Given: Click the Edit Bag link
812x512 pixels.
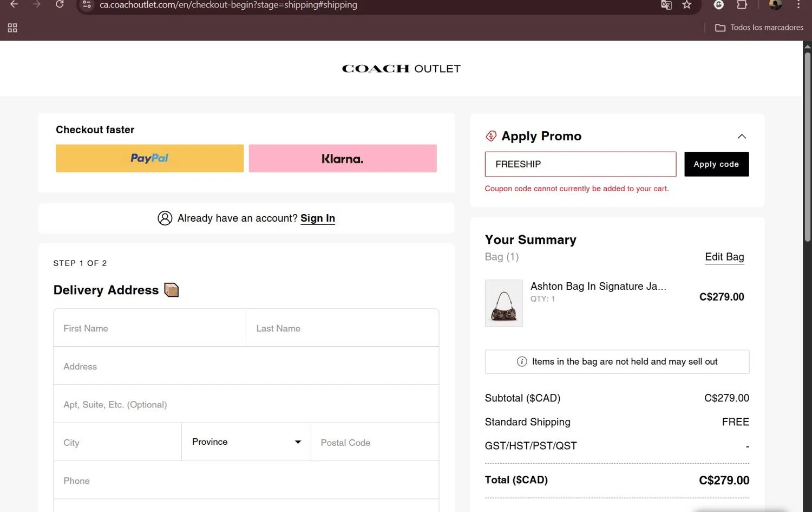Looking at the screenshot, I should [x=724, y=257].
